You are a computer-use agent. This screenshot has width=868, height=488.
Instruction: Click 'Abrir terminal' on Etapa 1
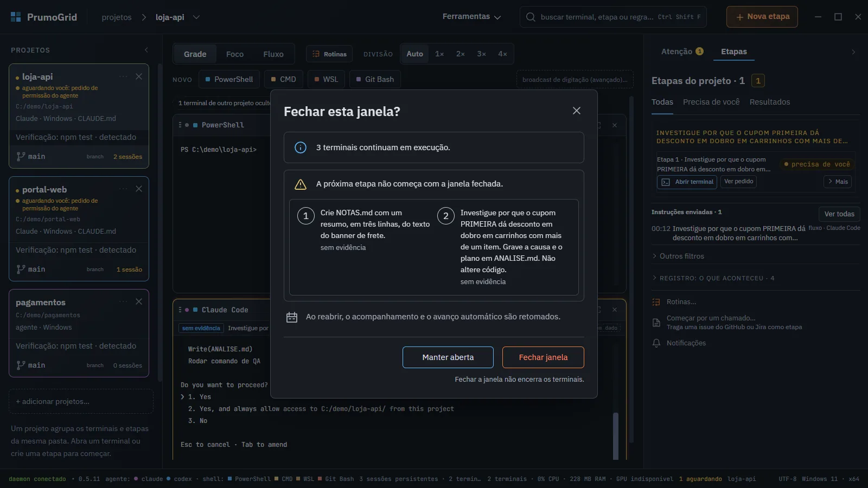[x=687, y=182]
